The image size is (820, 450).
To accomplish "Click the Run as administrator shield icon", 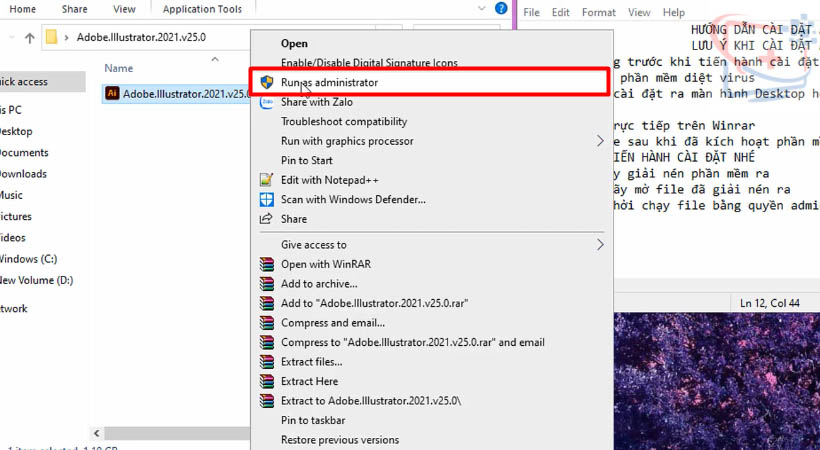I will tap(267, 82).
